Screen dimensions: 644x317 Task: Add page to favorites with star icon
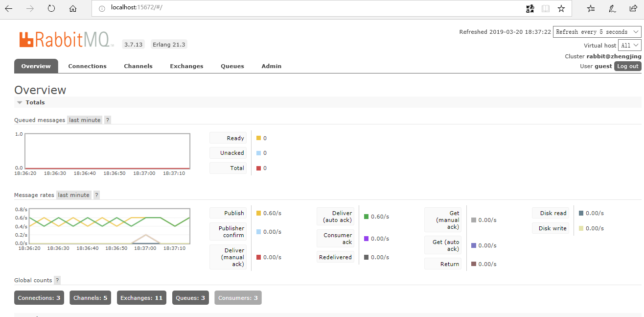coord(561,8)
